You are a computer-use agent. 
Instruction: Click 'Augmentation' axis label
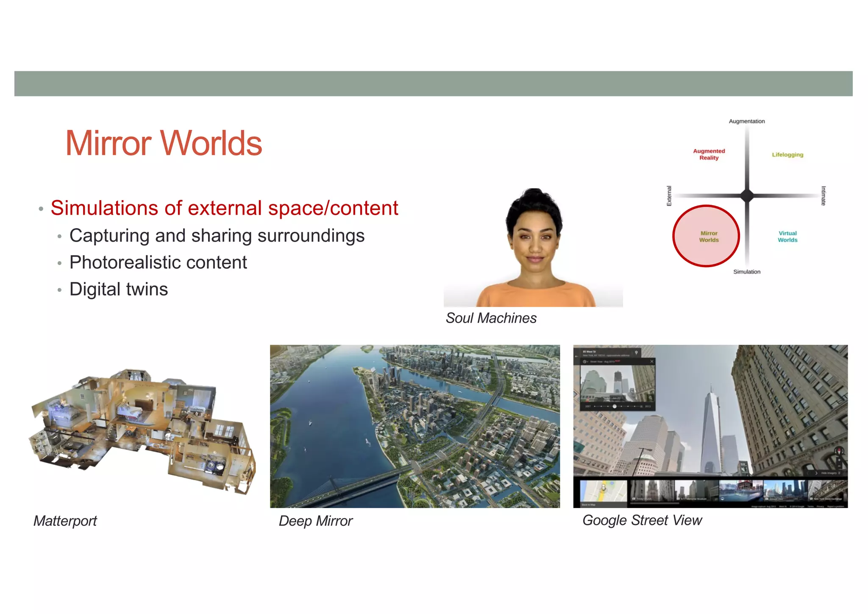pyautogui.click(x=747, y=121)
